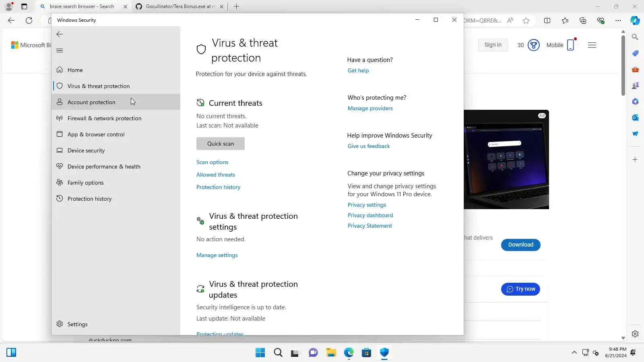Open Family options page
644x362 pixels.
click(x=116, y=183)
